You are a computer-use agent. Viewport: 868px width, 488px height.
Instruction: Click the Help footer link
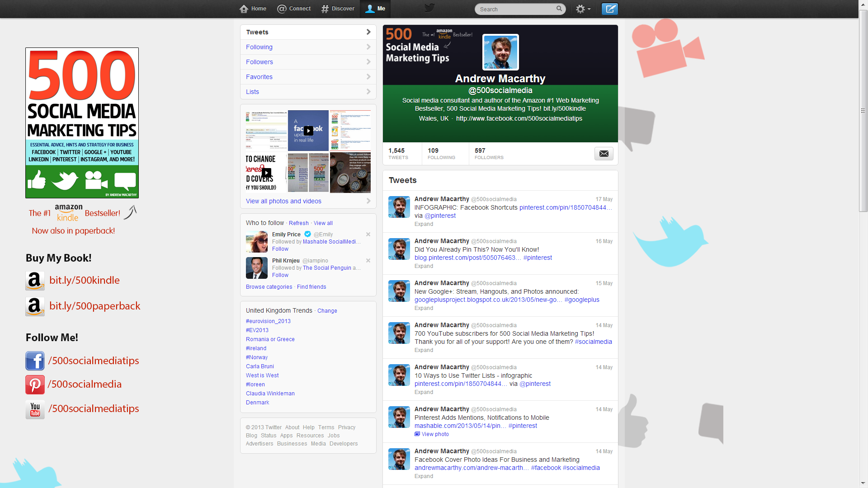(309, 427)
